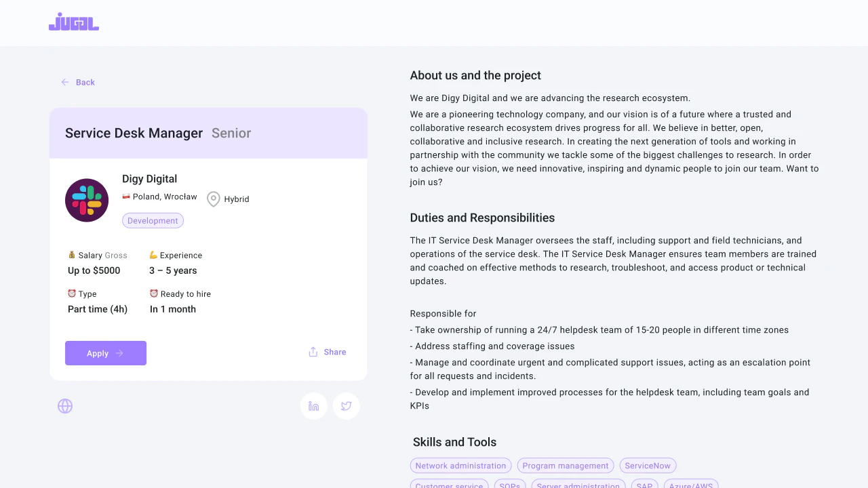Open the company's LinkedIn profile icon
Screen dimensions: 868x488
(313, 405)
